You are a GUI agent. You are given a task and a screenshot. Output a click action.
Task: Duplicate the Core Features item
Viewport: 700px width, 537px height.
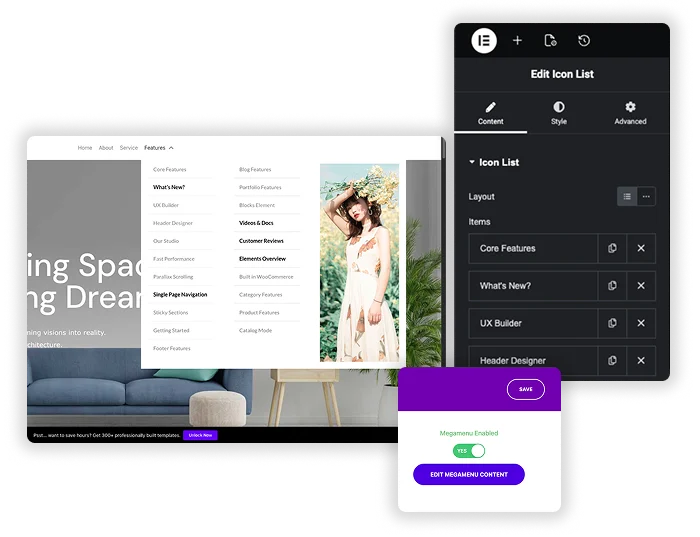(612, 248)
